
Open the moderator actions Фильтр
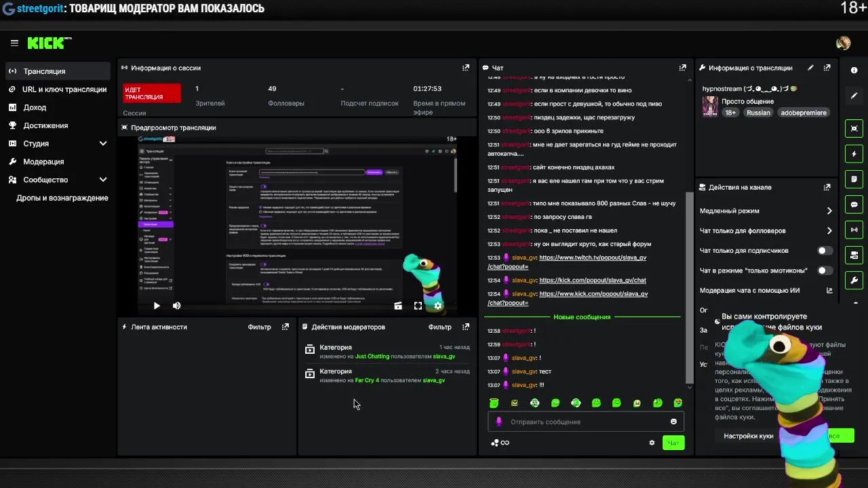(439, 327)
